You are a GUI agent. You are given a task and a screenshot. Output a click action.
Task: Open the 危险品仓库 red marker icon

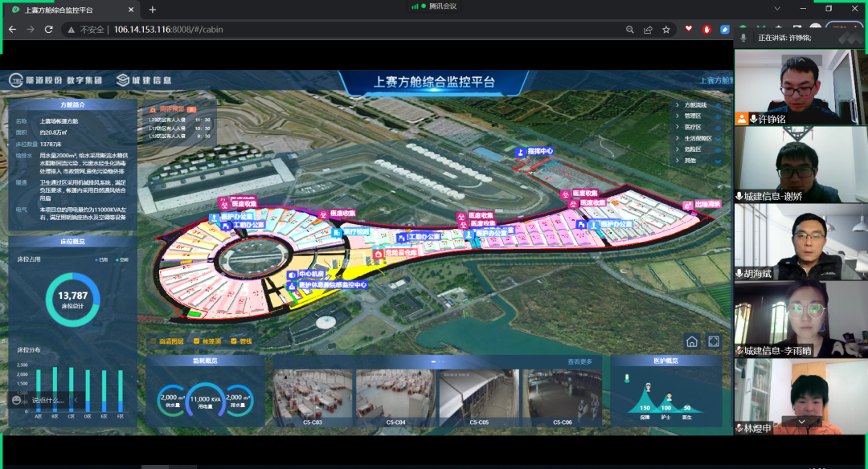click(378, 253)
